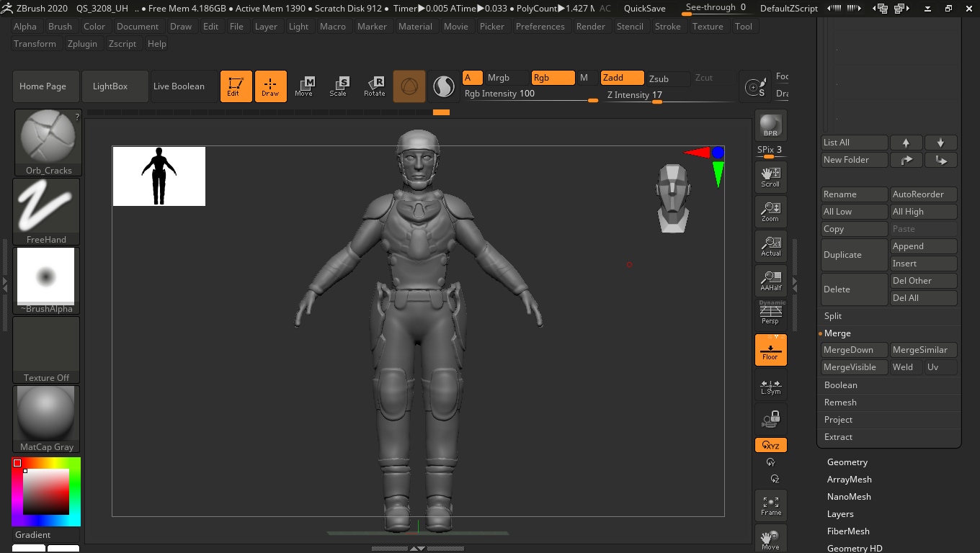Expand the Boolean section
Screen dimensions: 980x553
pos(840,385)
